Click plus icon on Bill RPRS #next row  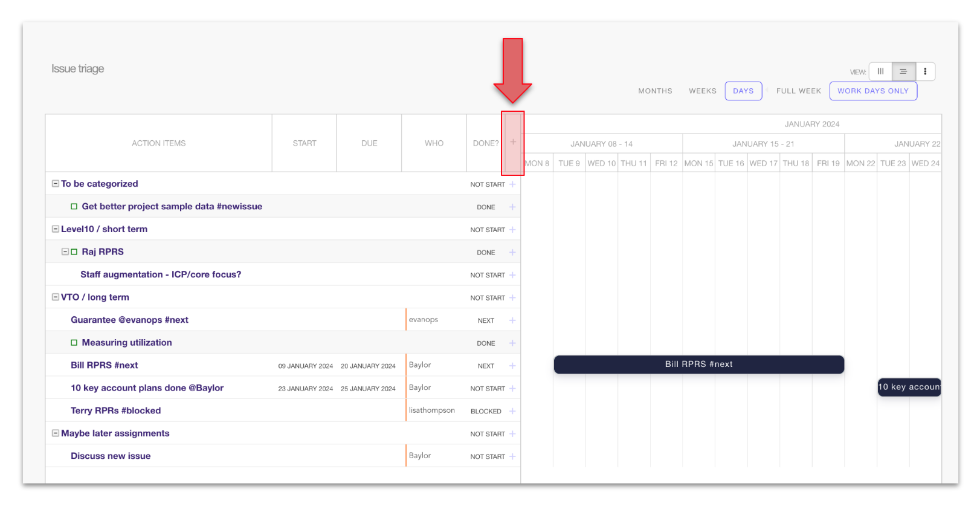coord(512,366)
